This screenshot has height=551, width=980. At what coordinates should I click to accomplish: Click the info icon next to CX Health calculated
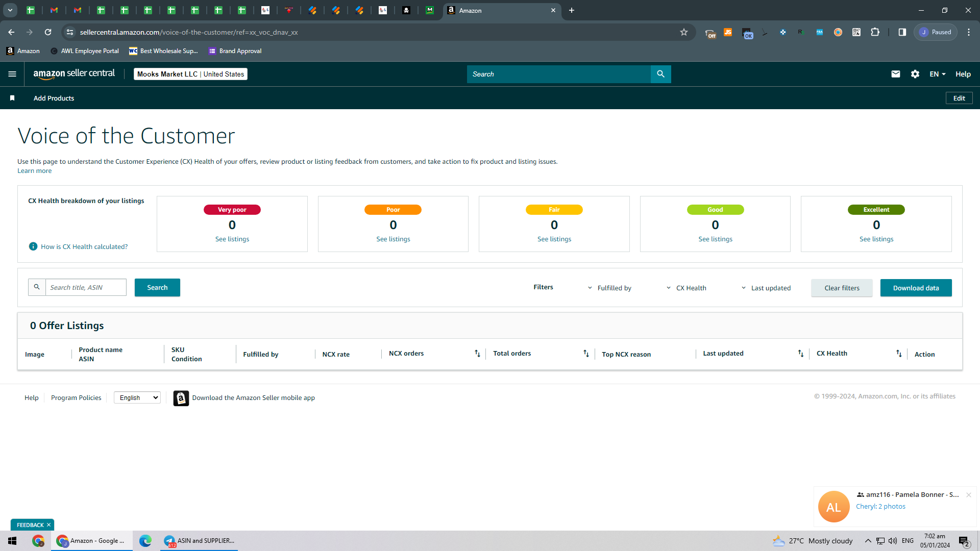(x=33, y=246)
